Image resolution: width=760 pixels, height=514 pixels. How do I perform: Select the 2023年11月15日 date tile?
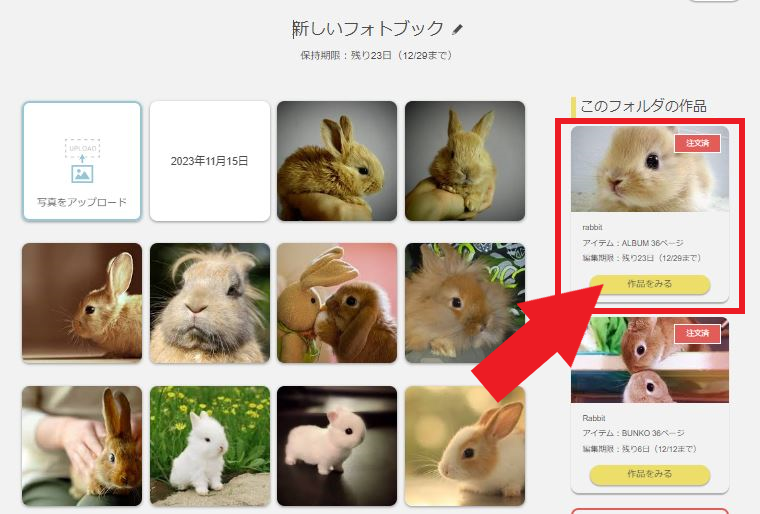coord(209,161)
